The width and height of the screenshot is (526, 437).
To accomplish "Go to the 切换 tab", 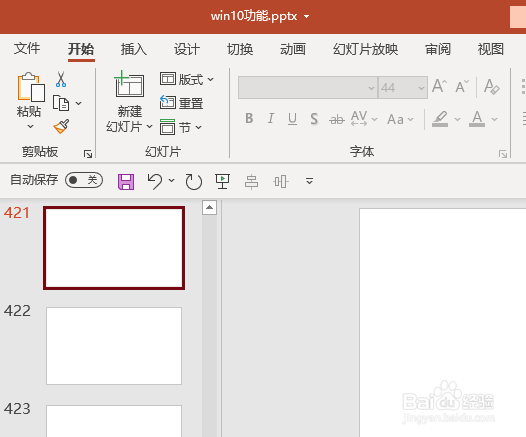I will click(240, 49).
